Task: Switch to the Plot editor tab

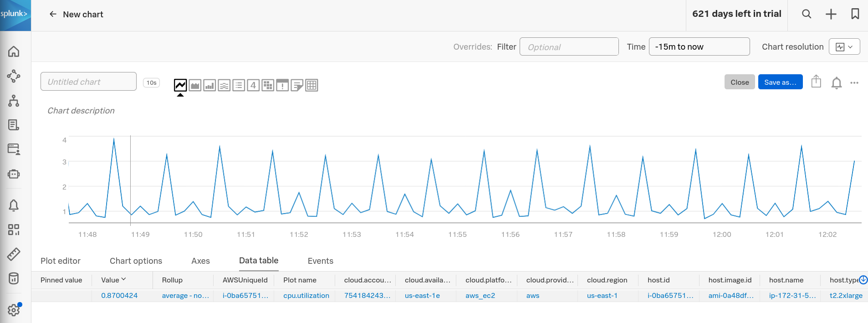Action: pyautogui.click(x=61, y=261)
